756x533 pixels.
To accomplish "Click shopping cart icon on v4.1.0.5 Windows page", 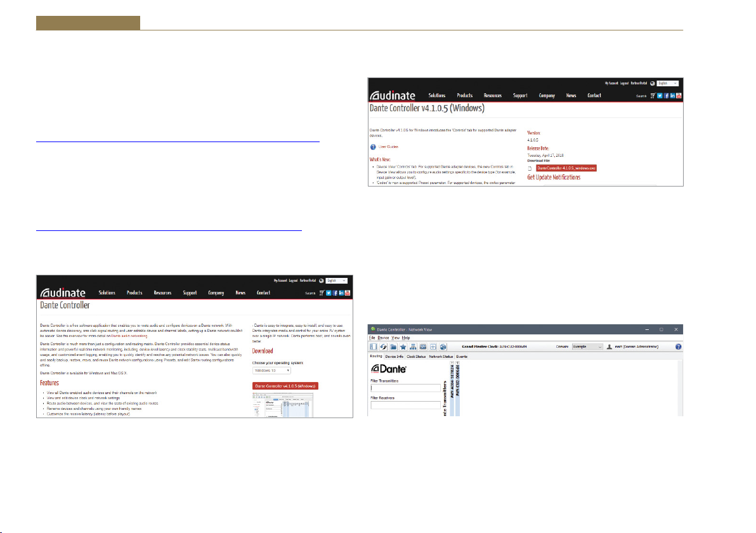I will tap(653, 96).
